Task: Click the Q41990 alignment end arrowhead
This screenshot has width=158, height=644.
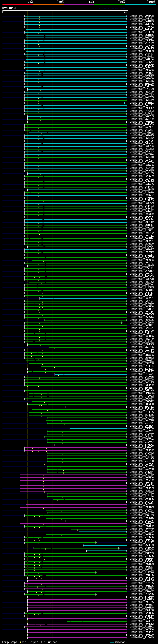Action: 119,548
